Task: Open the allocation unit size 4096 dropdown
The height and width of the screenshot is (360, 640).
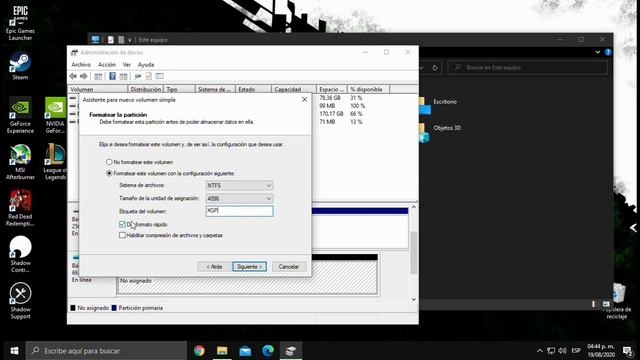Action: pyautogui.click(x=239, y=198)
